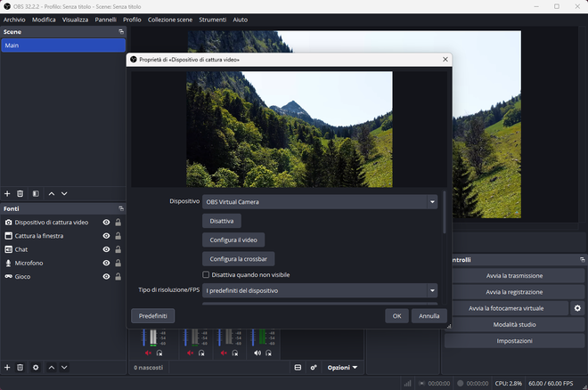588x390 pixels.
Task: Hide the Dispositivo di cattura video source
Action: 107,223
